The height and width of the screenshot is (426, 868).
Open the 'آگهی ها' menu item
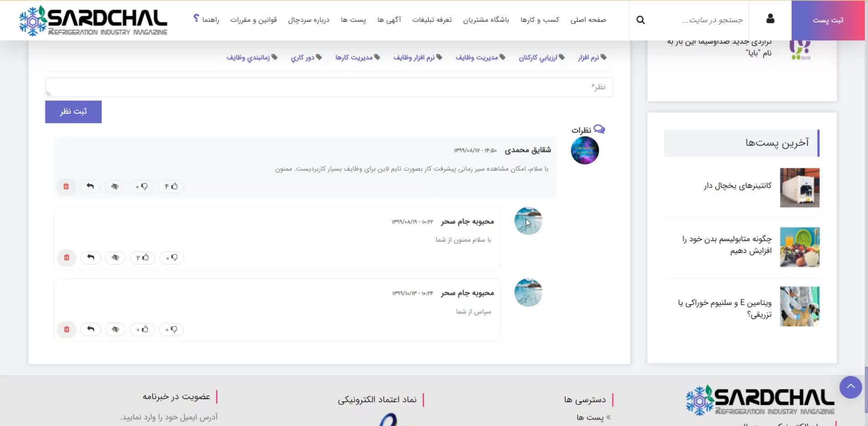[389, 20]
